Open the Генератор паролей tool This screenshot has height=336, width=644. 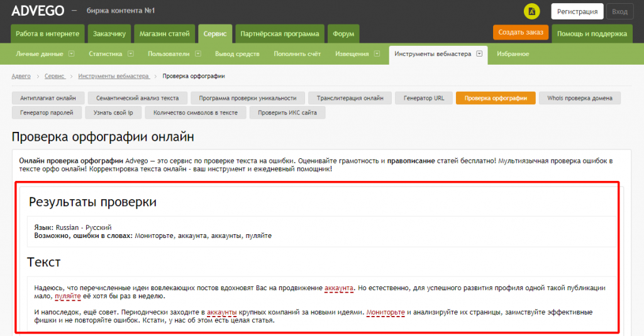coord(47,112)
